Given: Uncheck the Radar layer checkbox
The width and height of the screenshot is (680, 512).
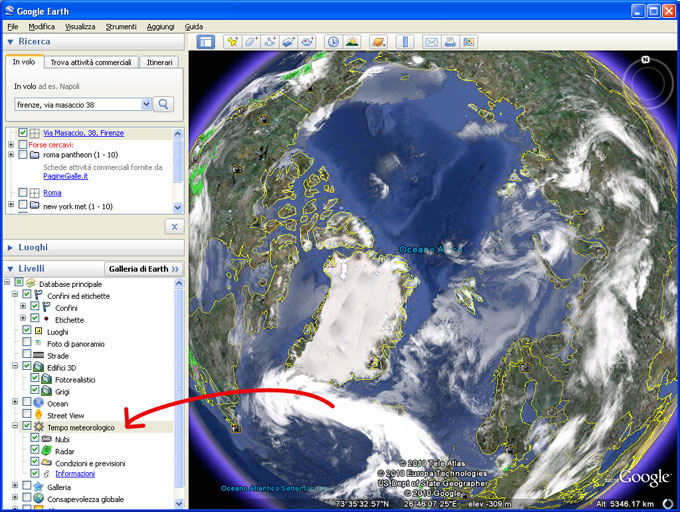Looking at the screenshot, I should [35, 450].
